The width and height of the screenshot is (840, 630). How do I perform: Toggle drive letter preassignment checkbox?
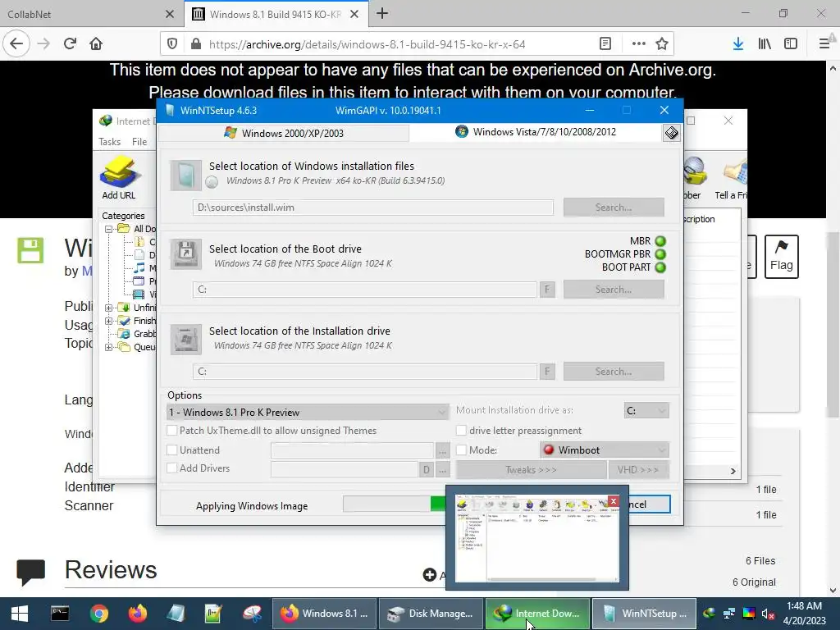pyautogui.click(x=461, y=430)
